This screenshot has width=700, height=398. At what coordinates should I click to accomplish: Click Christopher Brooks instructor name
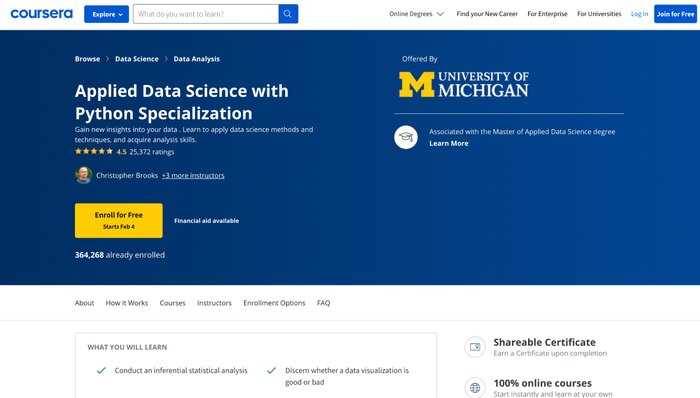[x=127, y=175]
